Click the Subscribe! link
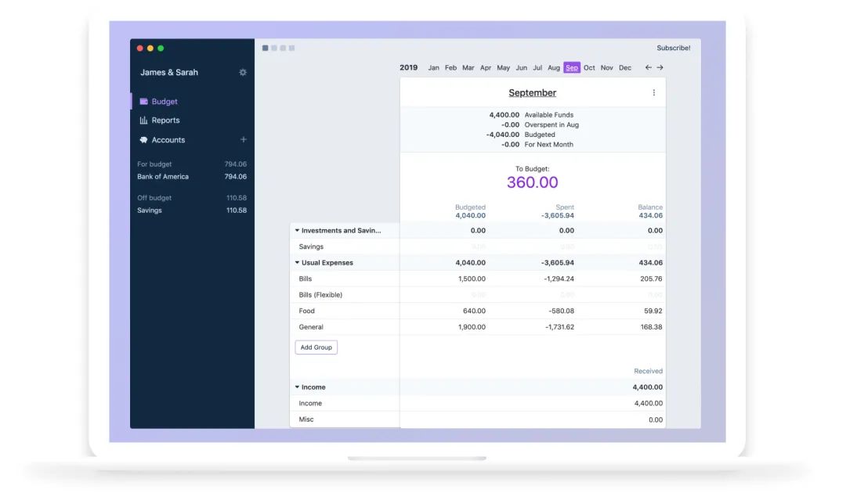 [674, 48]
